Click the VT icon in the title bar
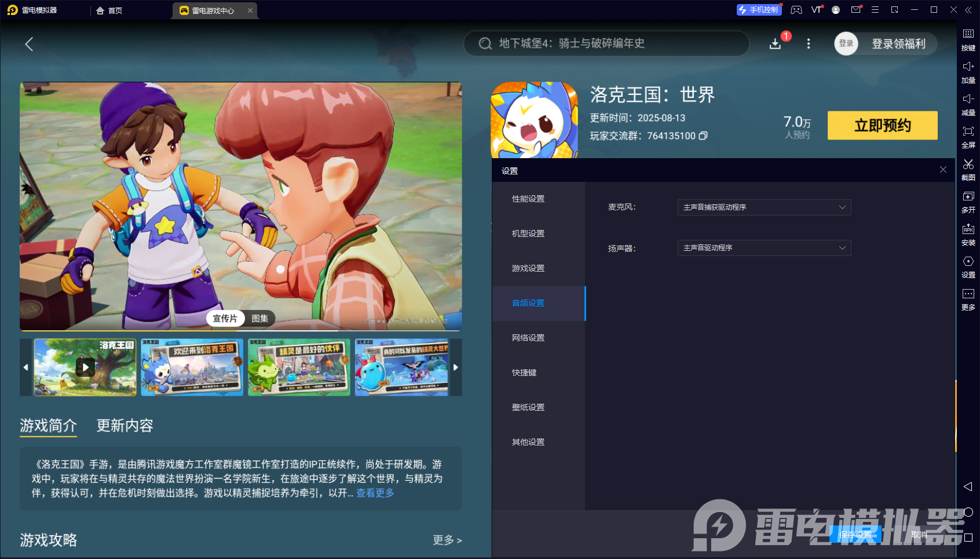980x559 pixels. pyautogui.click(x=816, y=10)
